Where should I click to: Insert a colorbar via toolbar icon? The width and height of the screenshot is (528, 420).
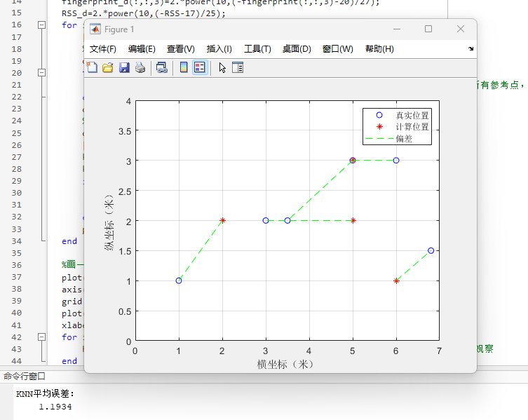[x=184, y=68]
